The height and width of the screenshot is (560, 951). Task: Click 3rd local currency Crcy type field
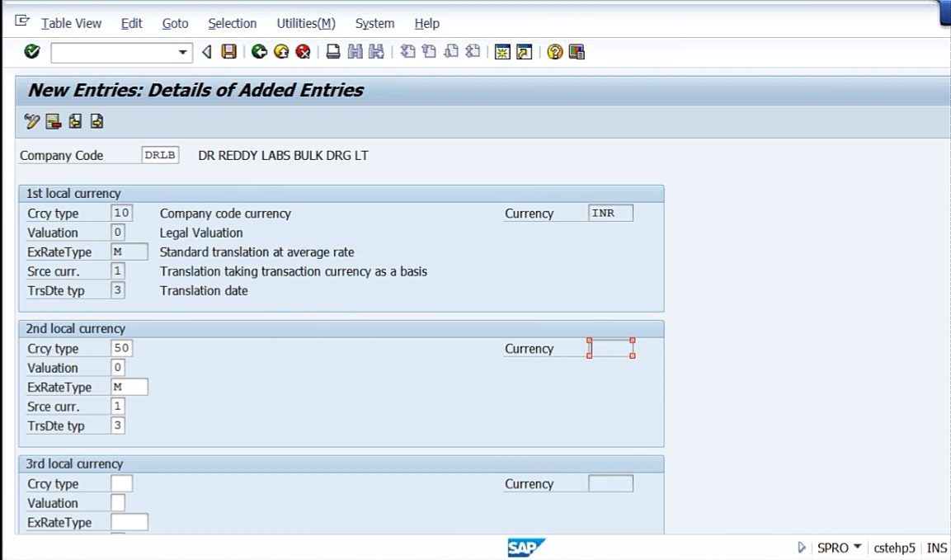click(x=121, y=483)
